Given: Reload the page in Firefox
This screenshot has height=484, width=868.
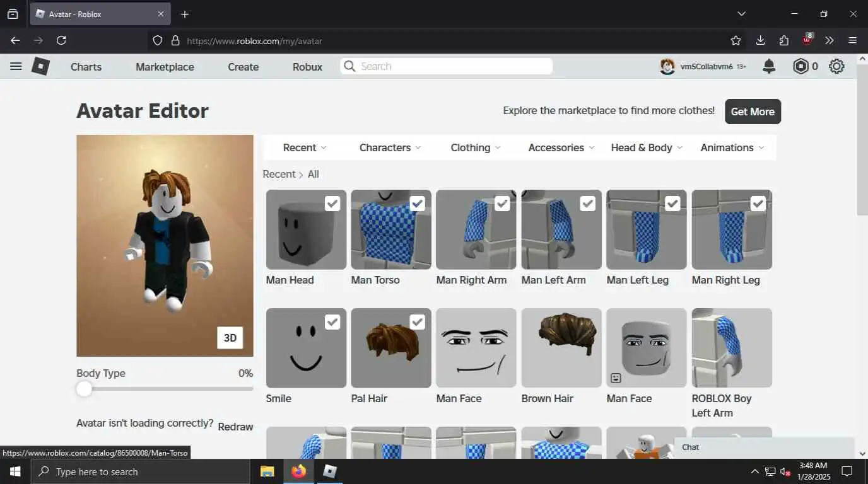Looking at the screenshot, I should [x=61, y=40].
